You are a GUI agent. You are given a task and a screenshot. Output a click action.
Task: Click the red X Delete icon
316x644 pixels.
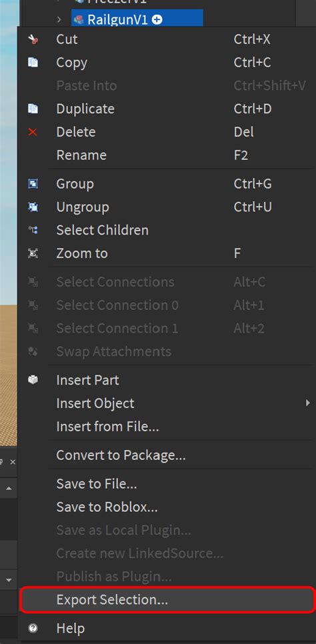33,132
